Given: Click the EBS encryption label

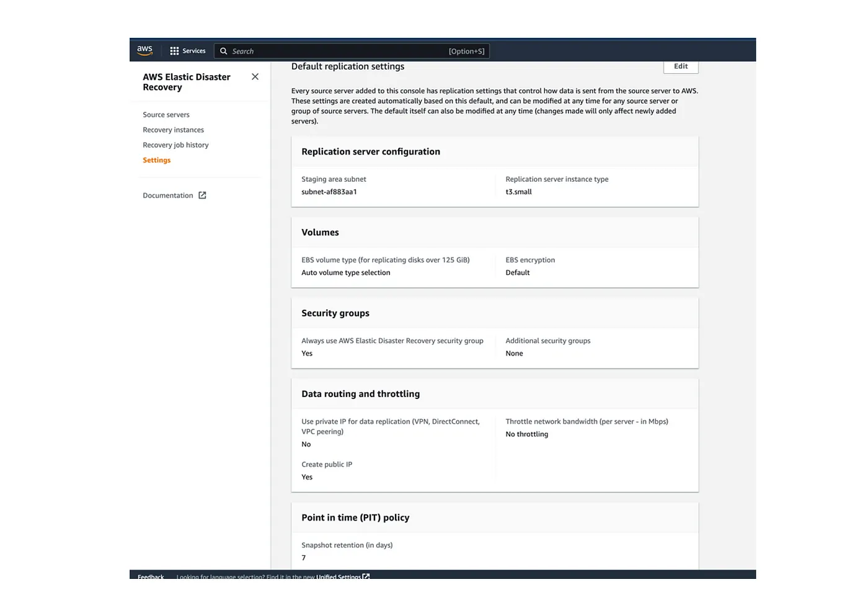Looking at the screenshot, I should click(x=530, y=260).
